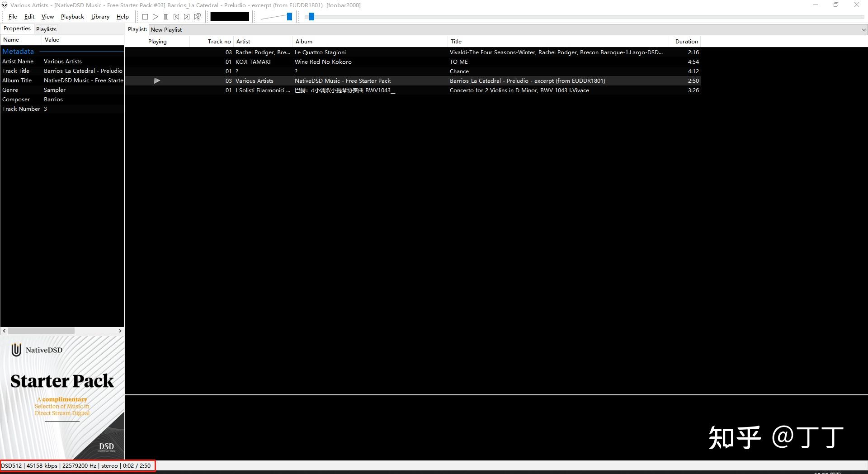Click the properties horizontal scrollbar thumb
The height and width of the screenshot is (474, 868).
pyautogui.click(x=41, y=331)
